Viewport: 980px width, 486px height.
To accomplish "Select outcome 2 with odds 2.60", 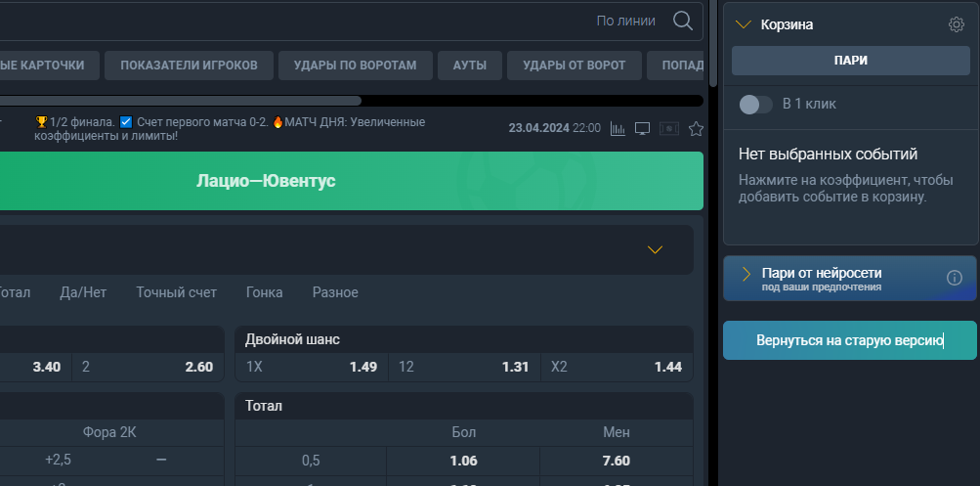I will (x=148, y=367).
